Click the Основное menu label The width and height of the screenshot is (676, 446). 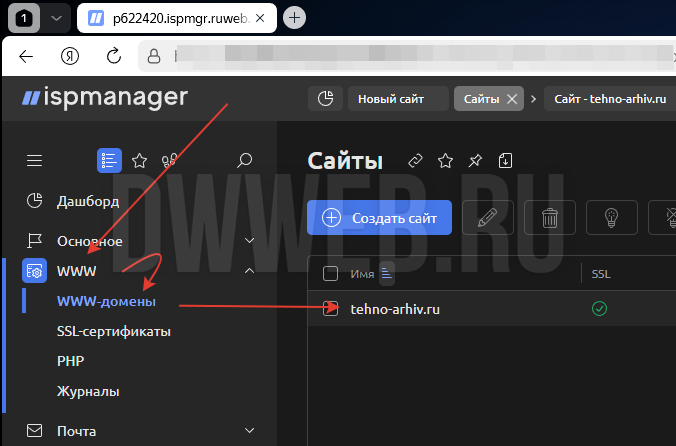(x=90, y=241)
